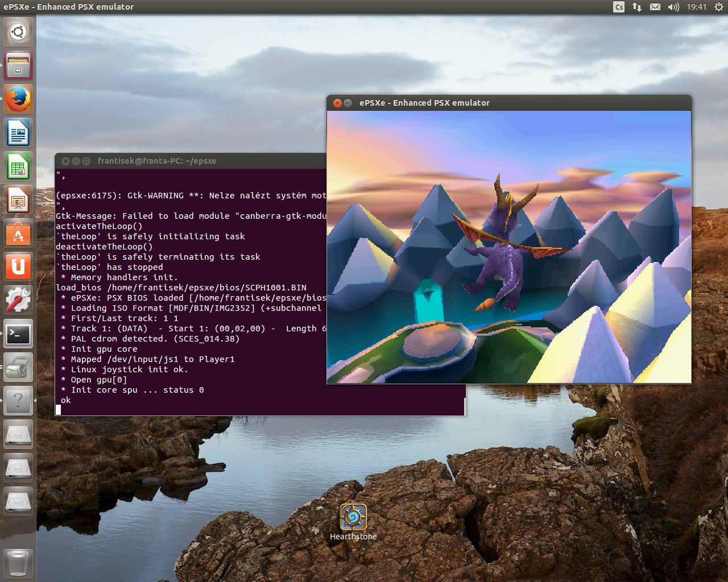Click terminal line 'activateTheLoop()'
This screenshot has height=582, width=728.
99,226
